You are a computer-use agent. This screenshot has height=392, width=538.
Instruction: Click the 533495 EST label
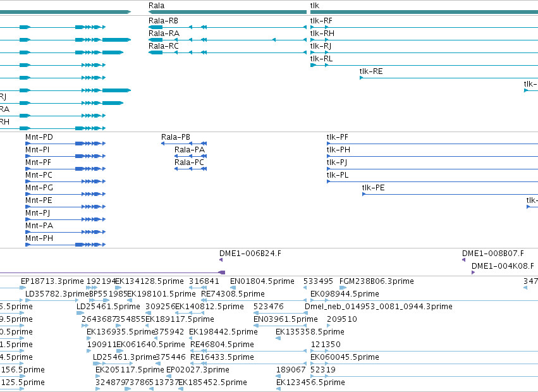318,281
